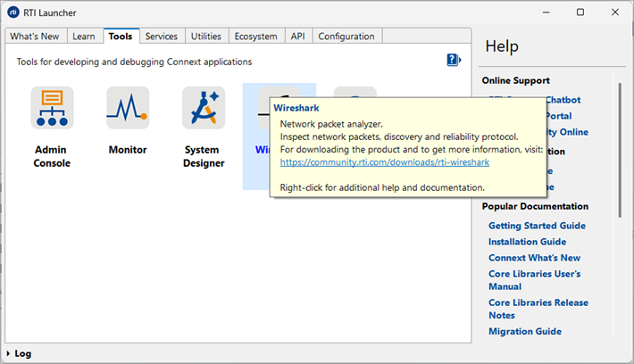The image size is (634, 364).
Task: Click the RTI logo in title bar
Action: coord(13,12)
